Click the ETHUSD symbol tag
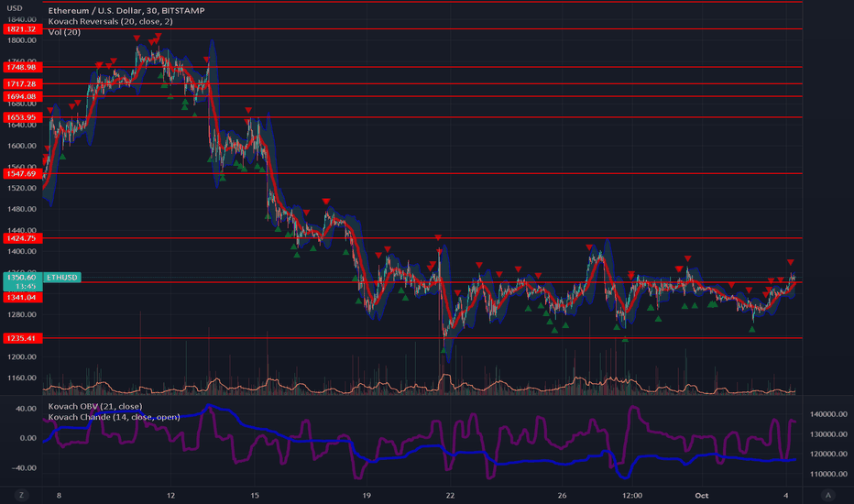This screenshot has width=854, height=504. (x=62, y=278)
